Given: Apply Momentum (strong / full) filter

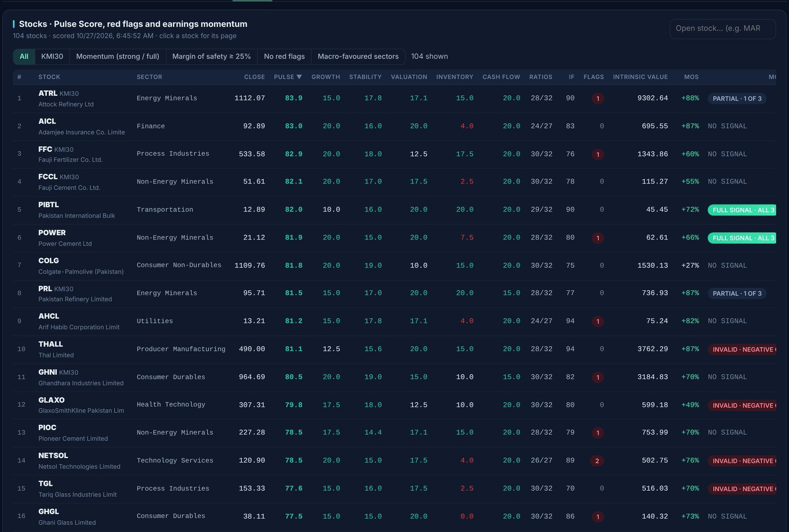Looking at the screenshot, I should click(x=118, y=57).
